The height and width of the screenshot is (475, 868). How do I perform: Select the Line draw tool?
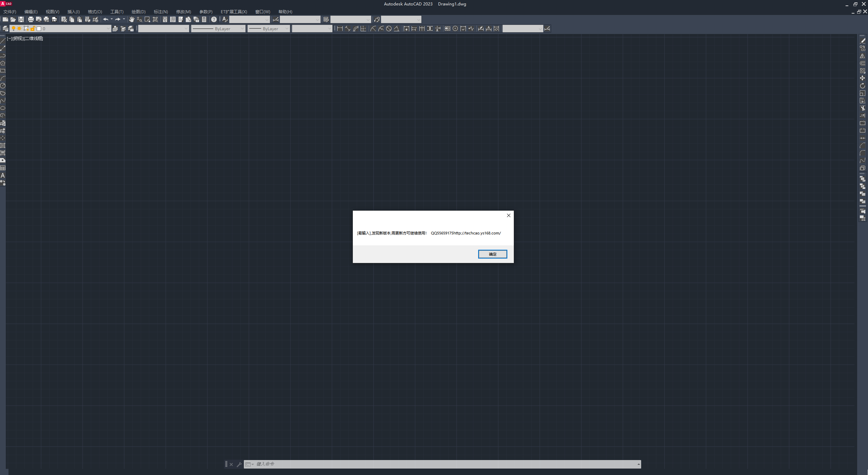click(3, 41)
